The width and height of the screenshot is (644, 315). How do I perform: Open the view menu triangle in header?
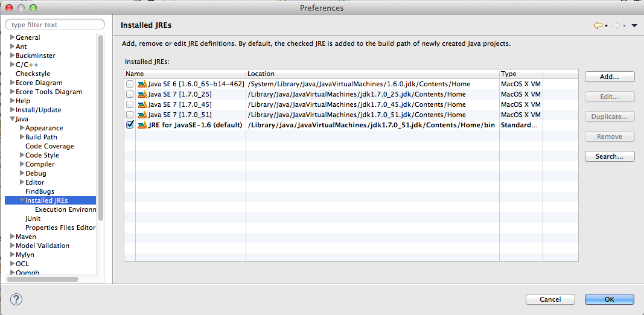[634, 26]
